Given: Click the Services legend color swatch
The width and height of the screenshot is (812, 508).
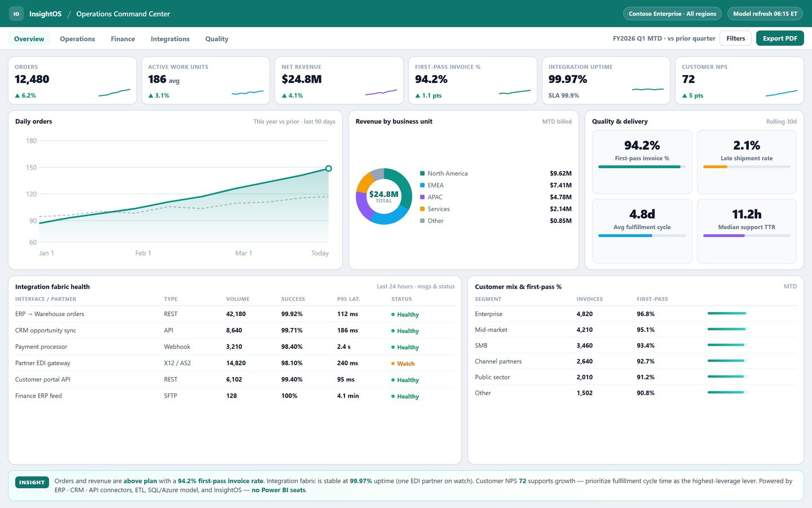Looking at the screenshot, I should point(422,209).
